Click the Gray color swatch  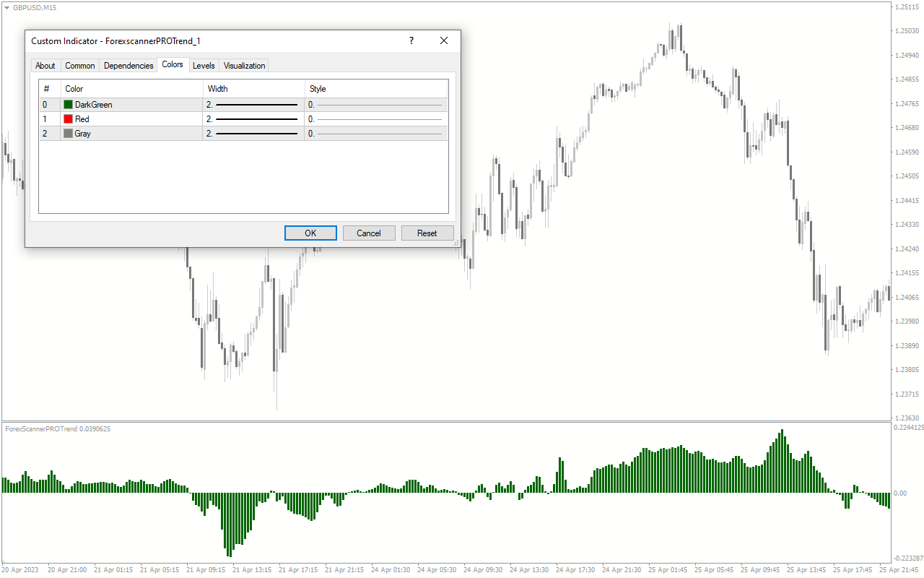(69, 134)
